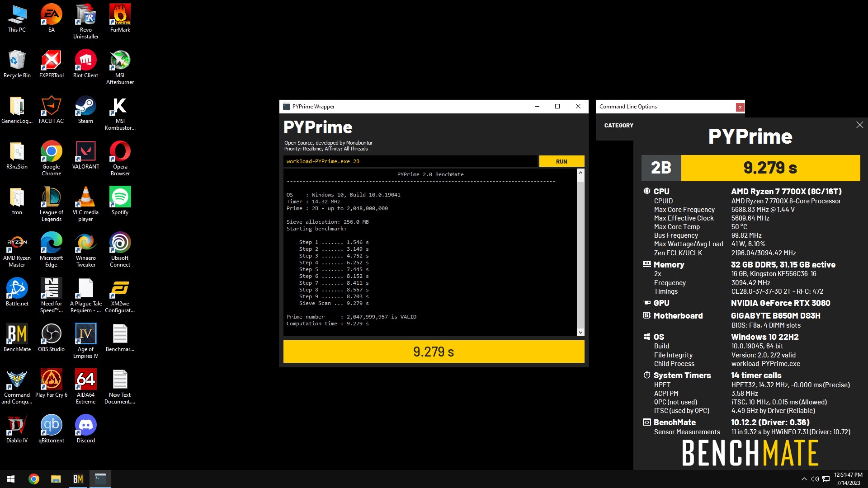
Task: Click NVIDIA GeForce RTX 3080 text
Action: (x=780, y=303)
